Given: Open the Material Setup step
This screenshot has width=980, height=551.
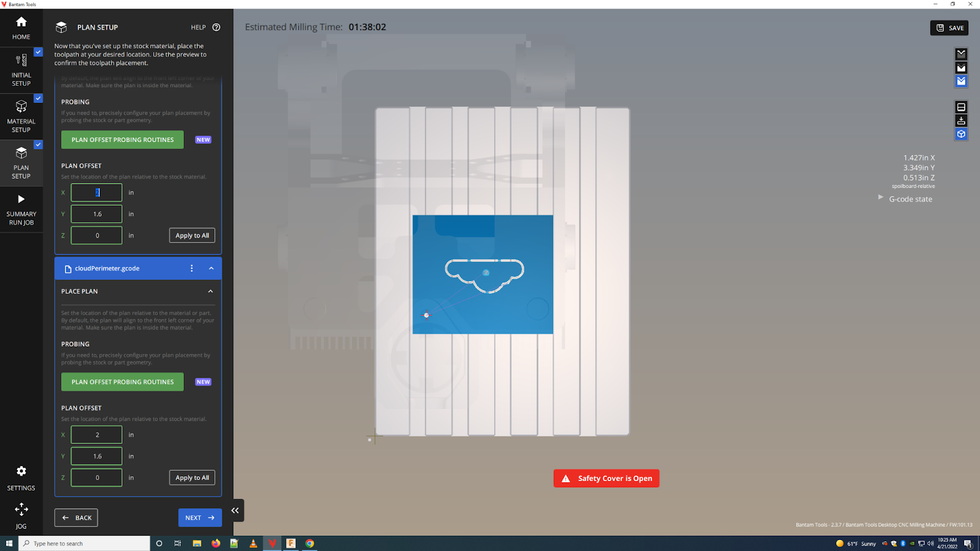Looking at the screenshot, I should coord(21,116).
